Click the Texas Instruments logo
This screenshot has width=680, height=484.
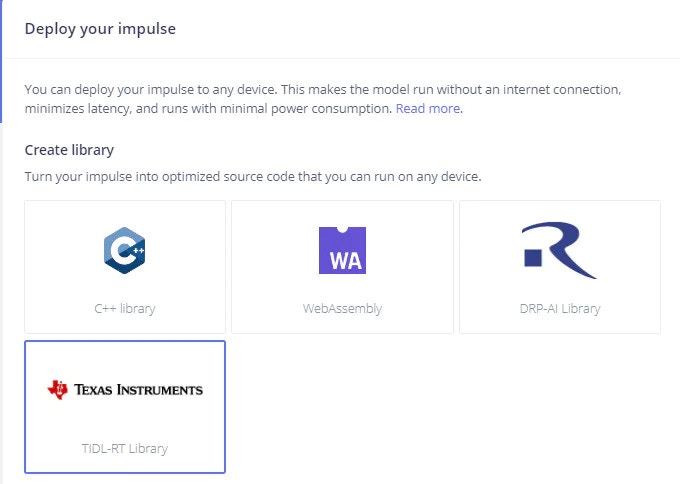pos(125,389)
